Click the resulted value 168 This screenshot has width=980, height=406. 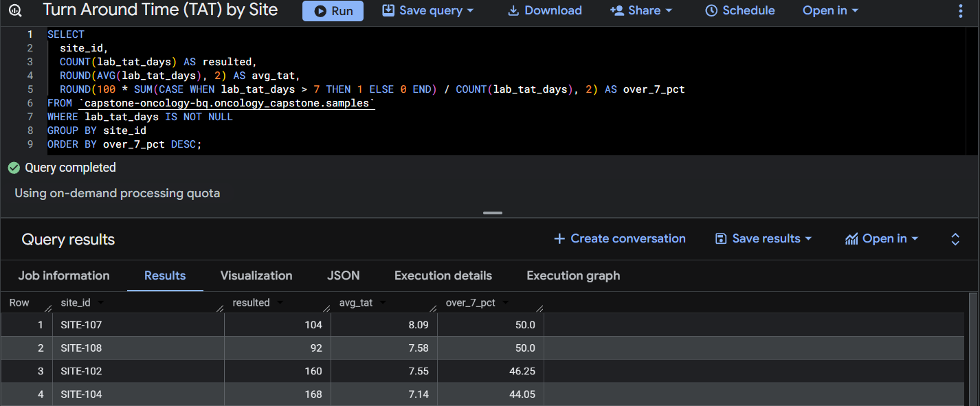point(313,395)
